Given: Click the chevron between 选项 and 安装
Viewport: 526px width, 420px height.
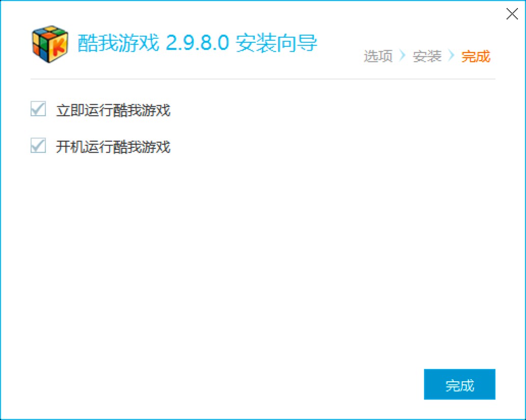Looking at the screenshot, I should click(x=402, y=56).
